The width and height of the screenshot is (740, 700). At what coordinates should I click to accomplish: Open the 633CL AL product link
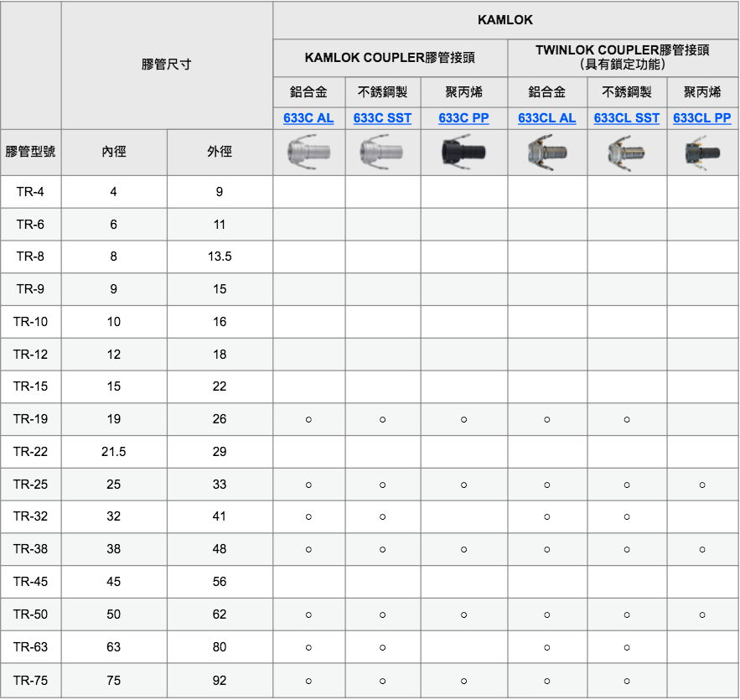click(546, 118)
